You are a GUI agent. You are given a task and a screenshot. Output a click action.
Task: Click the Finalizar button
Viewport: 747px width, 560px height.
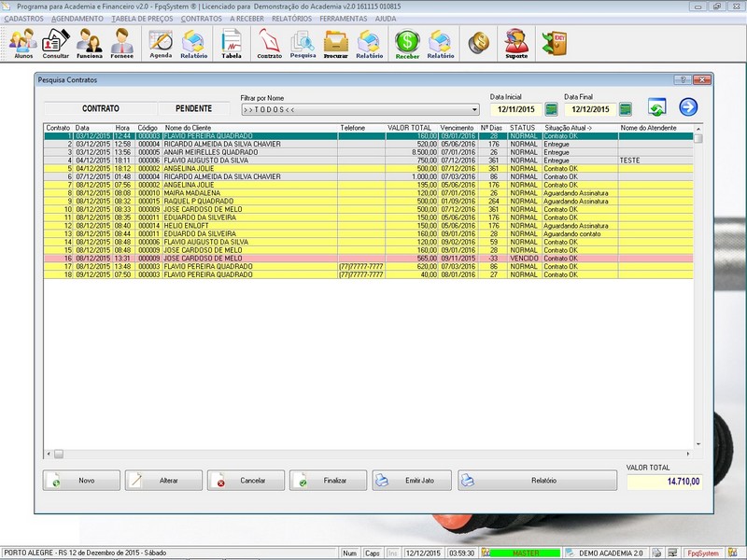pyautogui.click(x=329, y=481)
